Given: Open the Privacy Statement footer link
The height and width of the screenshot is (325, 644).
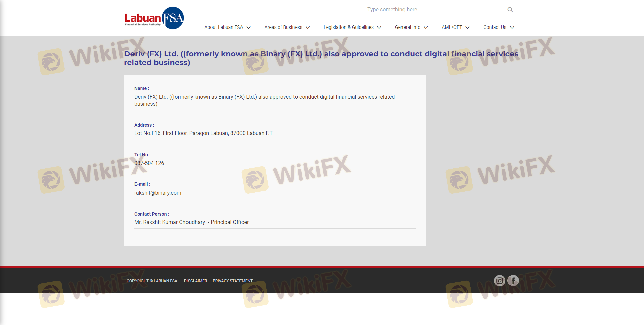Looking at the screenshot, I should coord(232,281).
